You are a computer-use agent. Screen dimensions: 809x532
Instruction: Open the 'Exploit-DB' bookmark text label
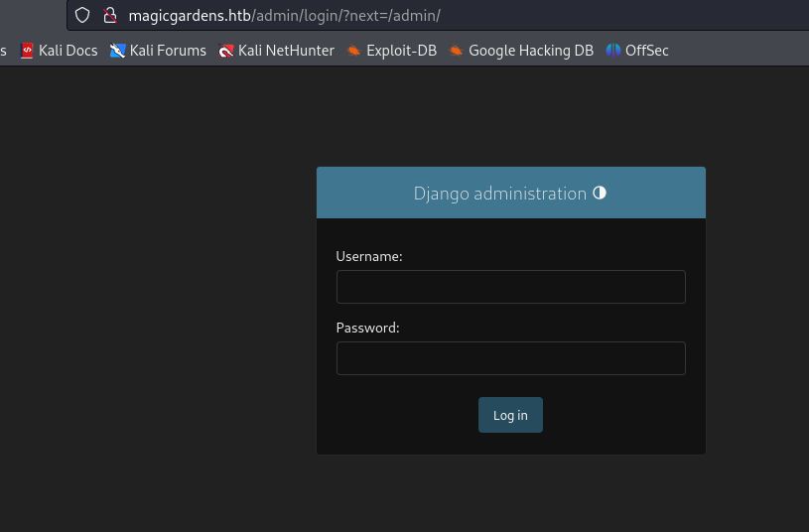[401, 50]
